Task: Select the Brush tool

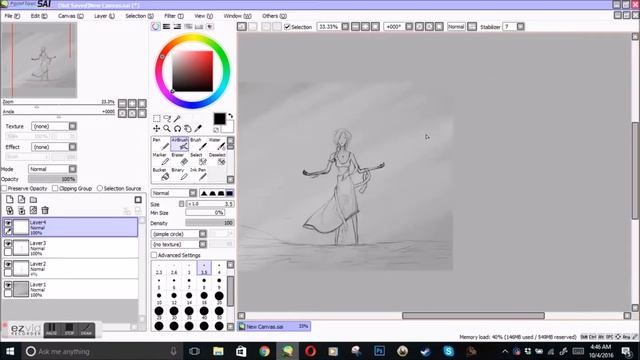Action: click(x=198, y=144)
